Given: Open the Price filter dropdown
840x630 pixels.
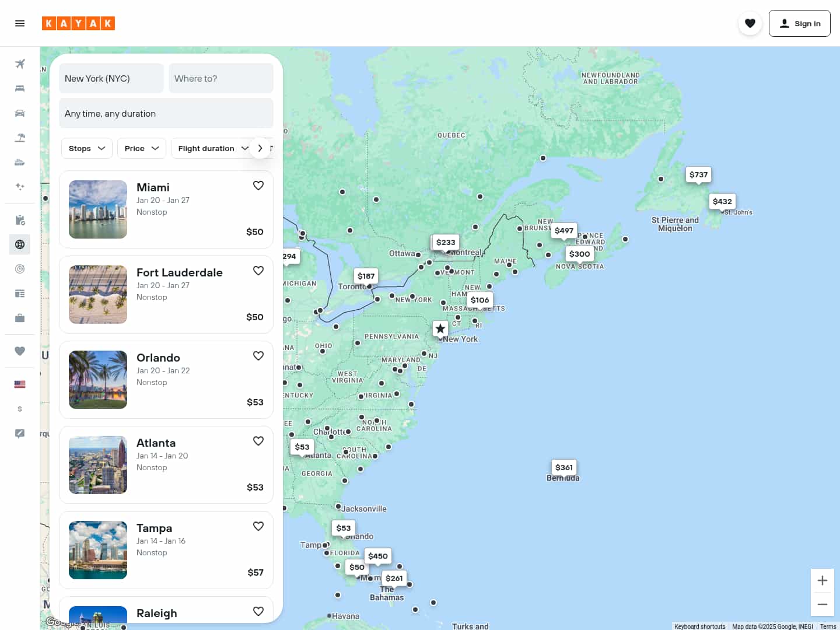Looking at the screenshot, I should (142, 148).
